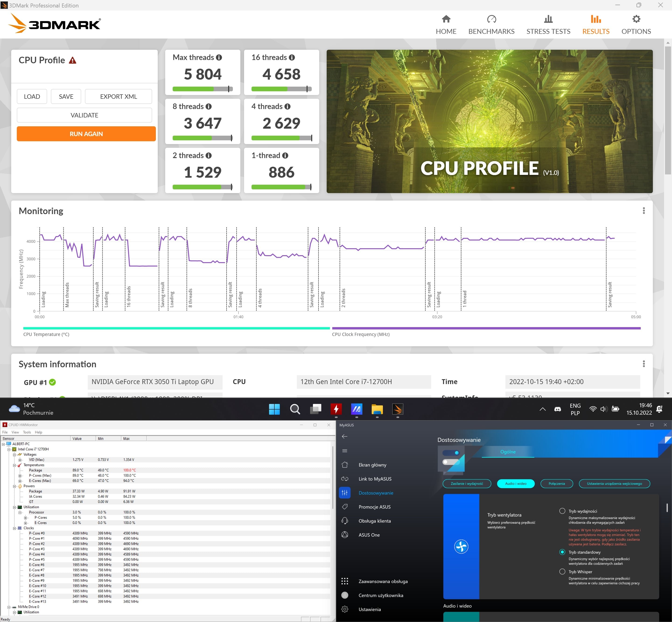Click the red warning triangle beside CPU Profile
Viewport: 672px width, 622px height.
coord(73,60)
